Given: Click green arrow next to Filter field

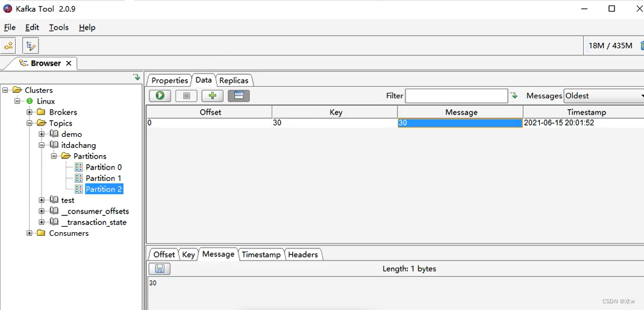Looking at the screenshot, I should [514, 96].
